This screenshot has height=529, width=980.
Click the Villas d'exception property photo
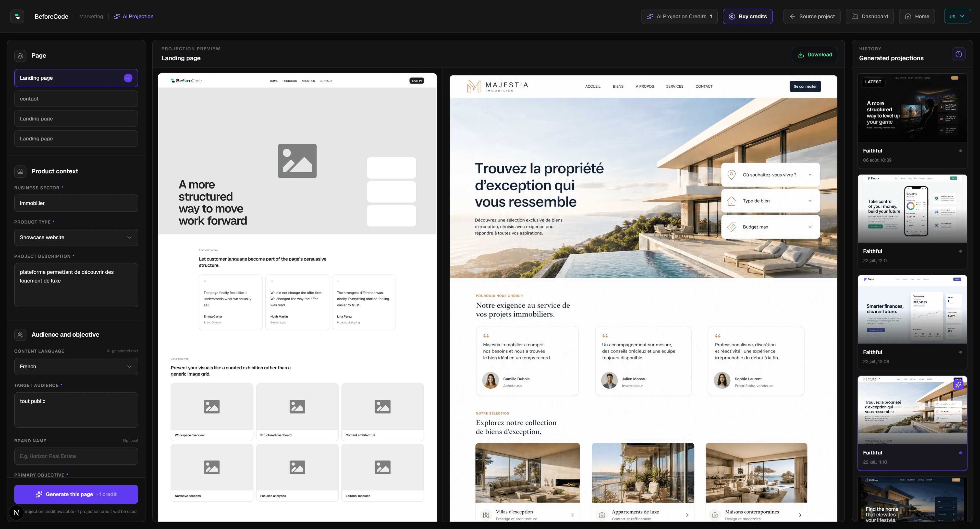pos(528,473)
